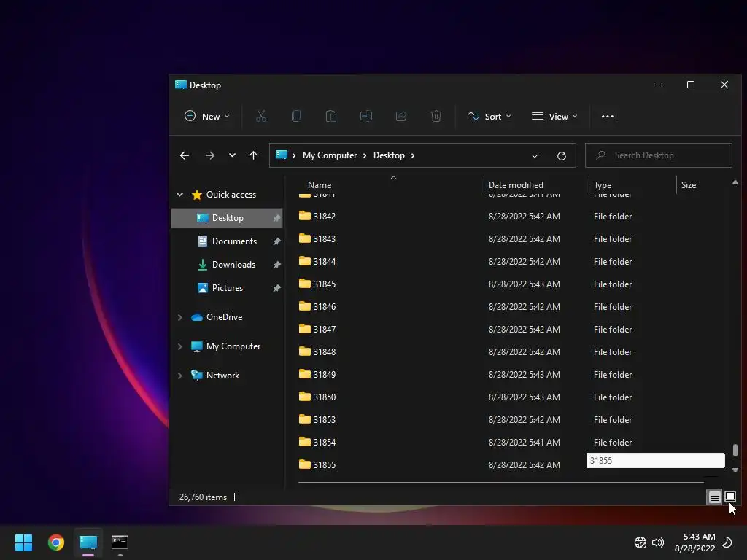Open the New item dropdown

206,116
